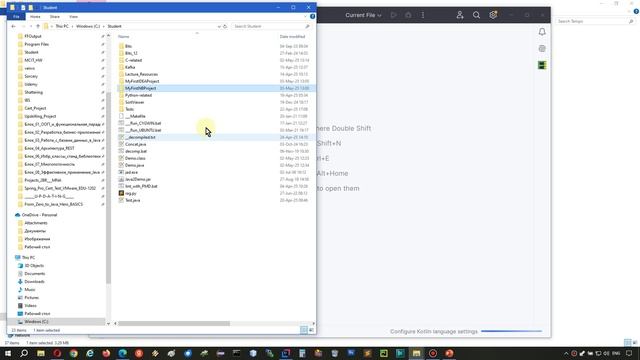Viewport: 640px width, 360px height.
Task: Open Action Center notification icon in tray
Action: point(629,353)
